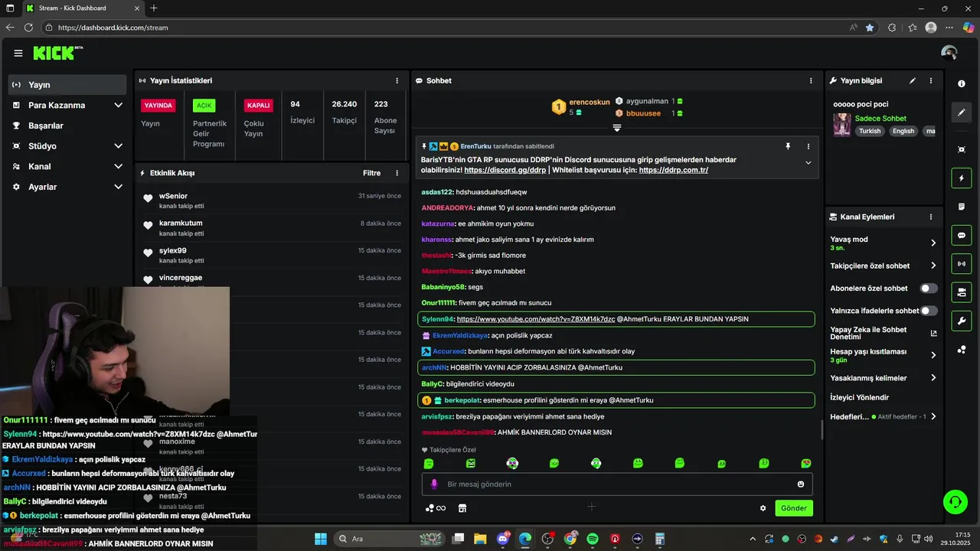The width and height of the screenshot is (980, 551).
Task: Click the Windows Start button
Action: 320,539
